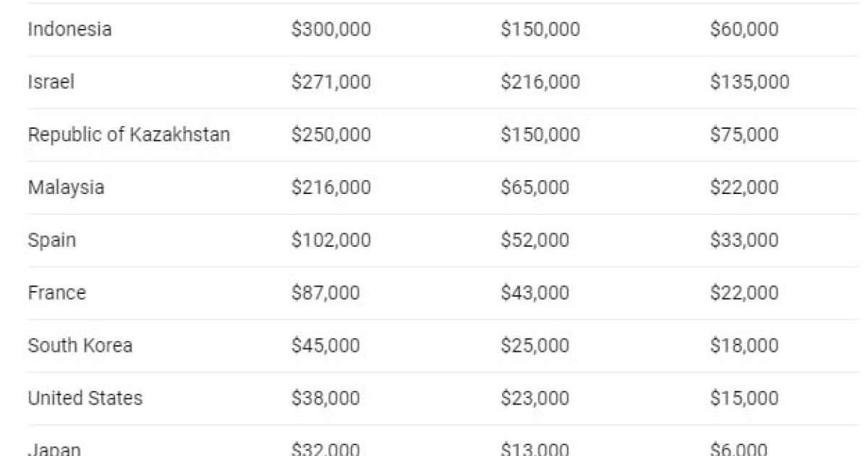Select the $135,000 amount for Israel
Screen dimensions: 868x456
(x=749, y=83)
